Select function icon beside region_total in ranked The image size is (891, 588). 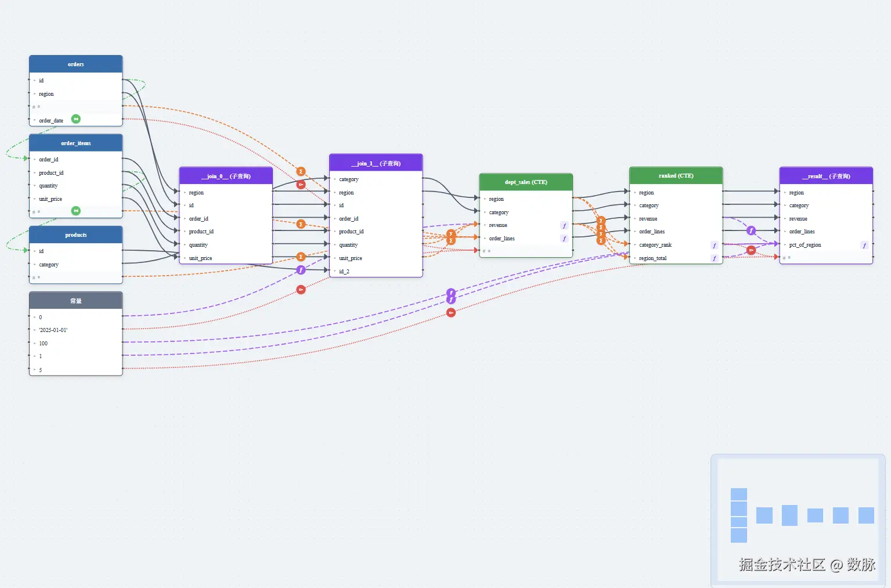(x=714, y=258)
